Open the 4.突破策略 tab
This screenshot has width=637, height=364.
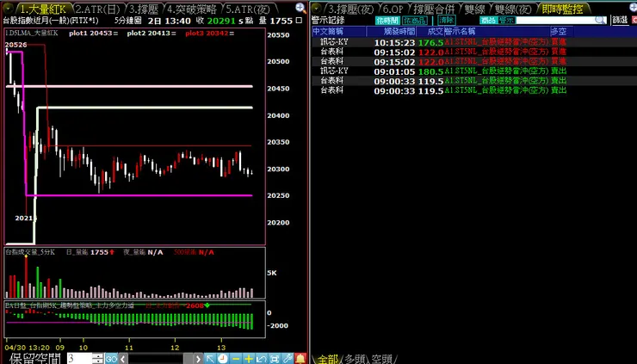(192, 9)
